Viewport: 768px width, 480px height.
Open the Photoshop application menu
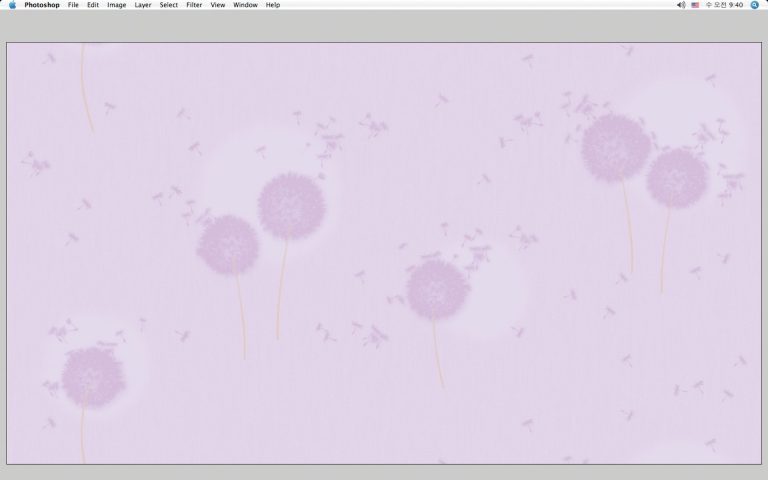point(42,5)
